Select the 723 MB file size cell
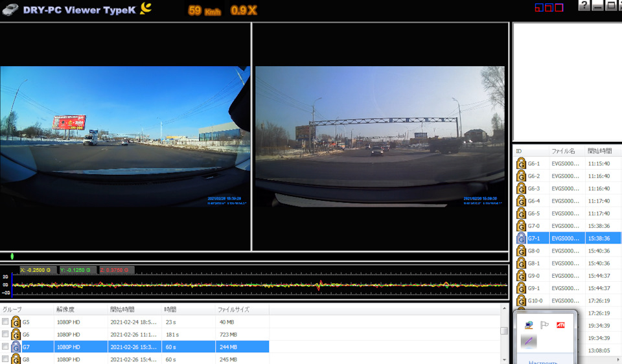Viewport: 622px width, 364px height. coord(242,335)
